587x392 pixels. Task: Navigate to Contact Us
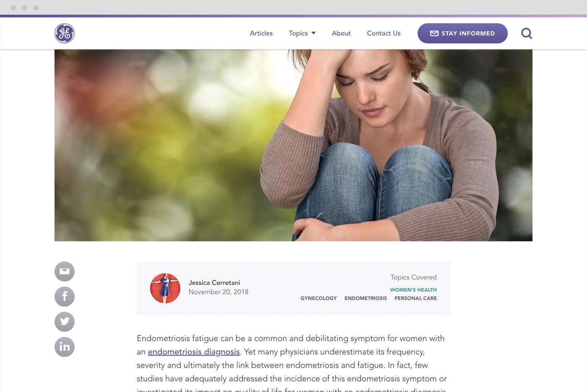[x=384, y=33]
